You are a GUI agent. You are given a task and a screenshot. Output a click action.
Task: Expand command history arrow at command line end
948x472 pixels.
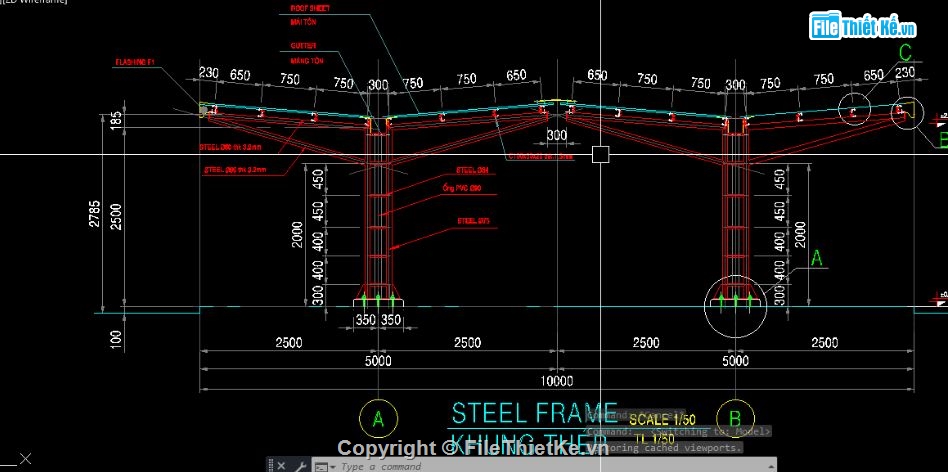pyautogui.click(x=772, y=465)
